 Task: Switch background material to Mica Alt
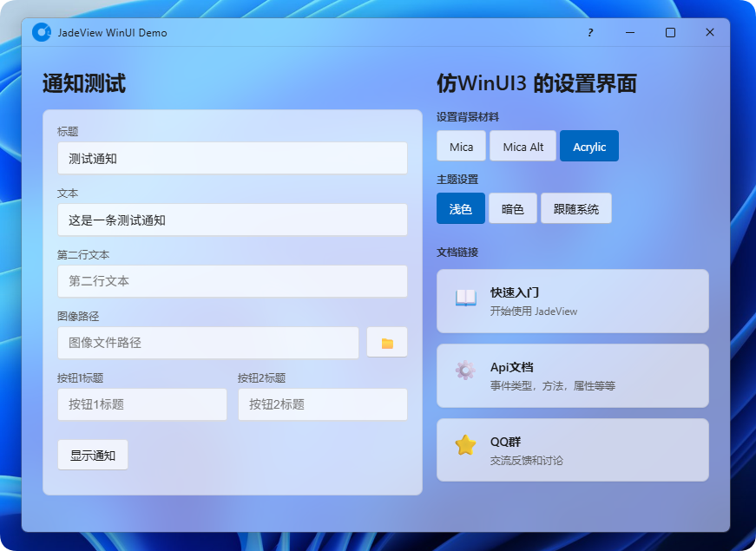click(x=523, y=147)
